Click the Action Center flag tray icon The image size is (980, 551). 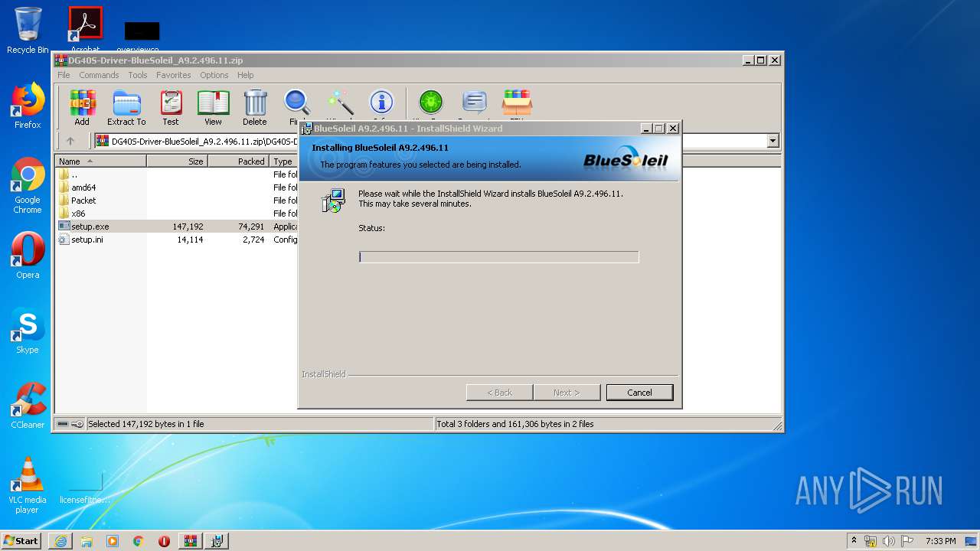907,541
